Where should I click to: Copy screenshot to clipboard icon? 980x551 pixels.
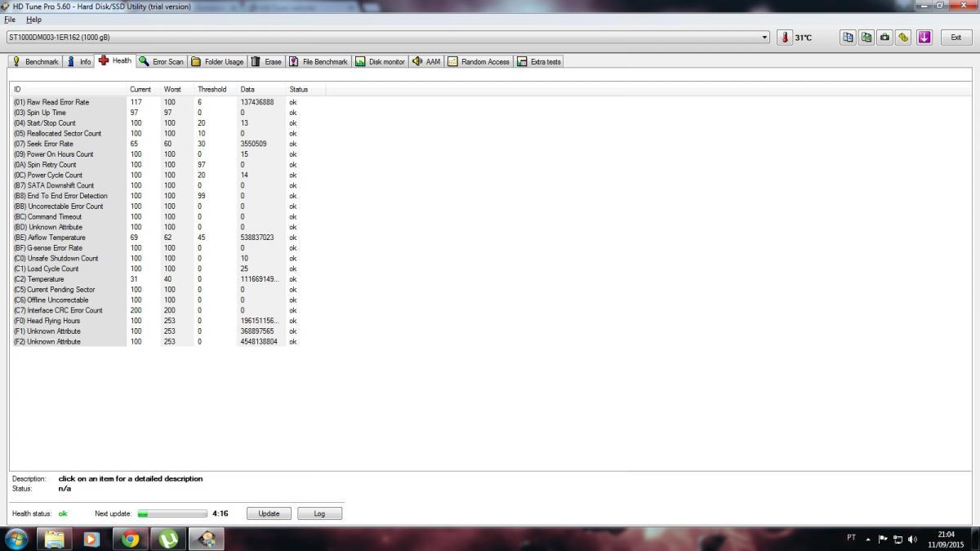(x=866, y=38)
